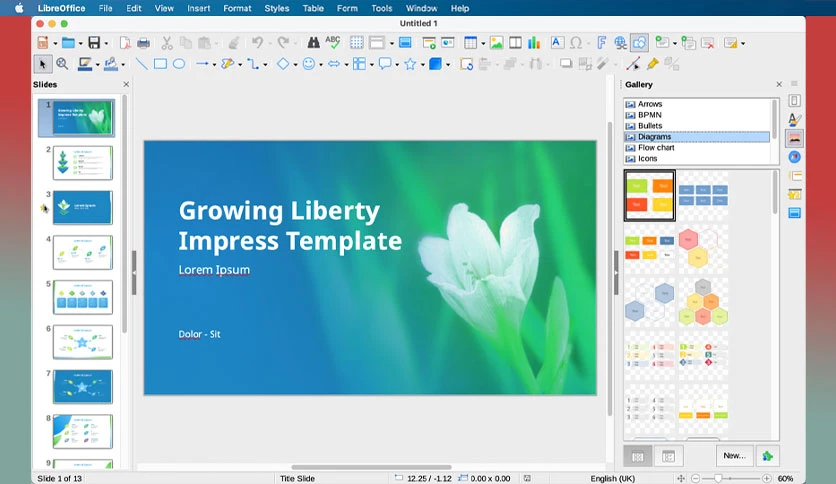The image size is (836, 484).
Task: Click the zoom slider in status bar
Action: point(718,478)
